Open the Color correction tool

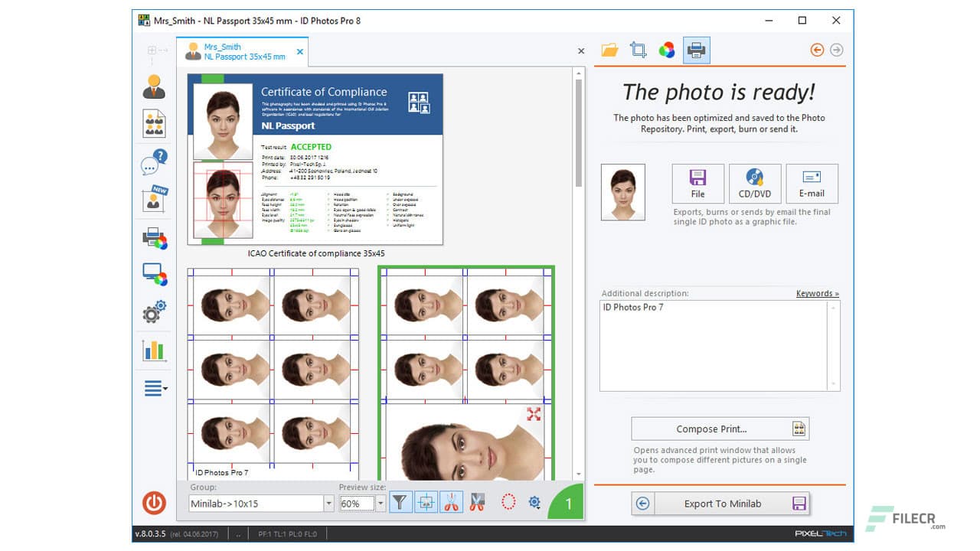pyautogui.click(x=667, y=50)
